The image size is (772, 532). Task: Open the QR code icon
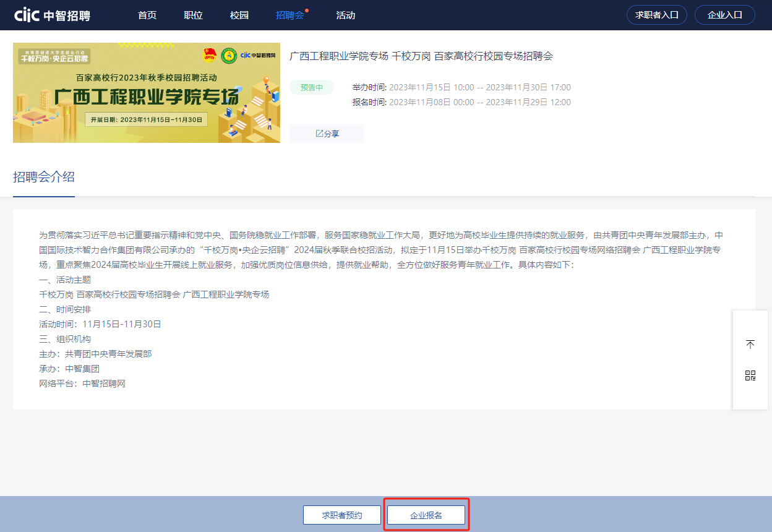[750, 375]
